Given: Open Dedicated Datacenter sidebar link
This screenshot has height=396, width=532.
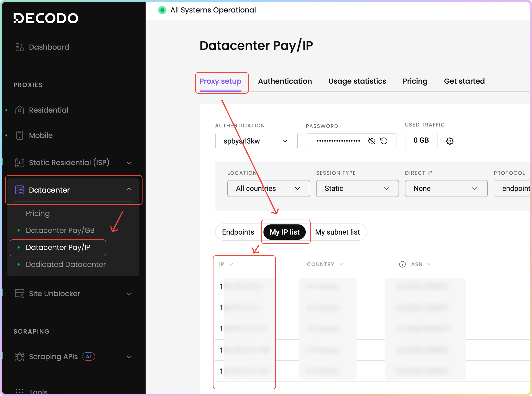Looking at the screenshot, I should pos(66,264).
